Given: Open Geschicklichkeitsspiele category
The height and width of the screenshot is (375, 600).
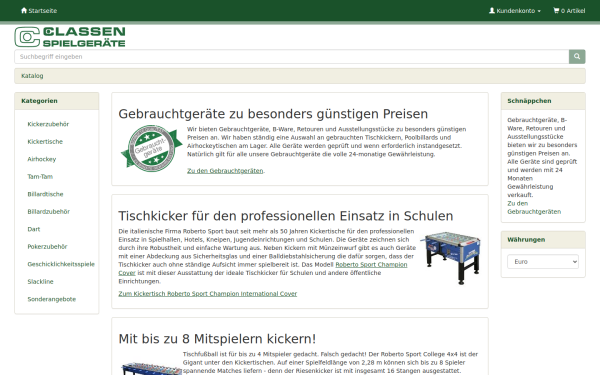Looking at the screenshot, I should coord(61,264).
